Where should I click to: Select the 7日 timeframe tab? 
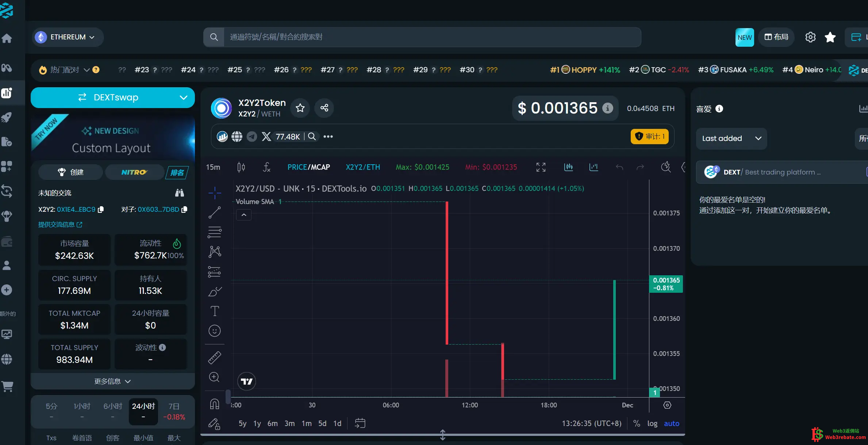(x=174, y=411)
